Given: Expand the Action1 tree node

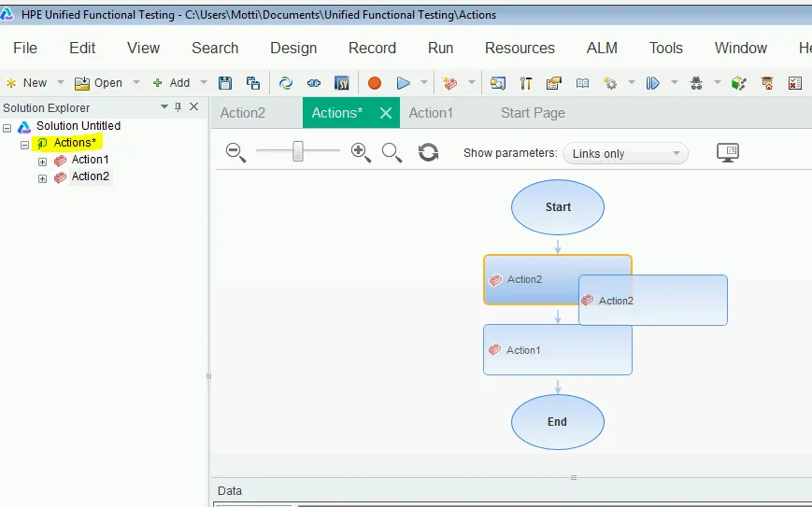Looking at the screenshot, I should coord(42,162).
